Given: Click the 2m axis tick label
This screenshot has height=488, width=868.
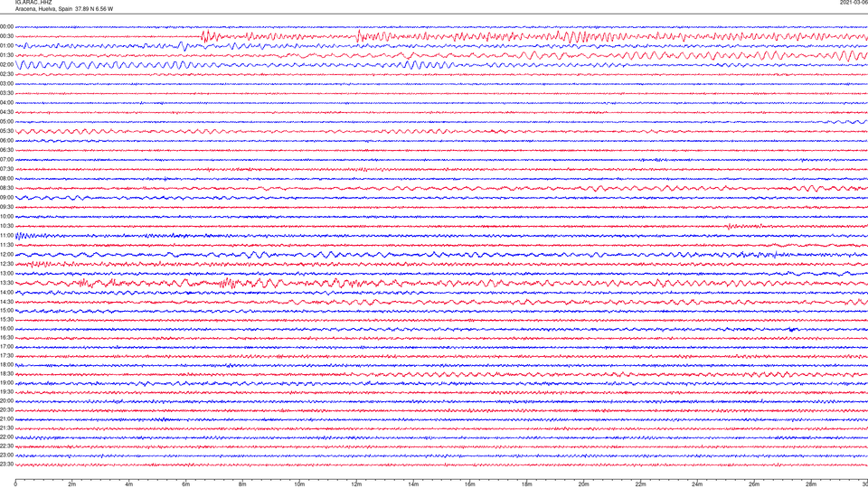Looking at the screenshot, I should point(72,484).
